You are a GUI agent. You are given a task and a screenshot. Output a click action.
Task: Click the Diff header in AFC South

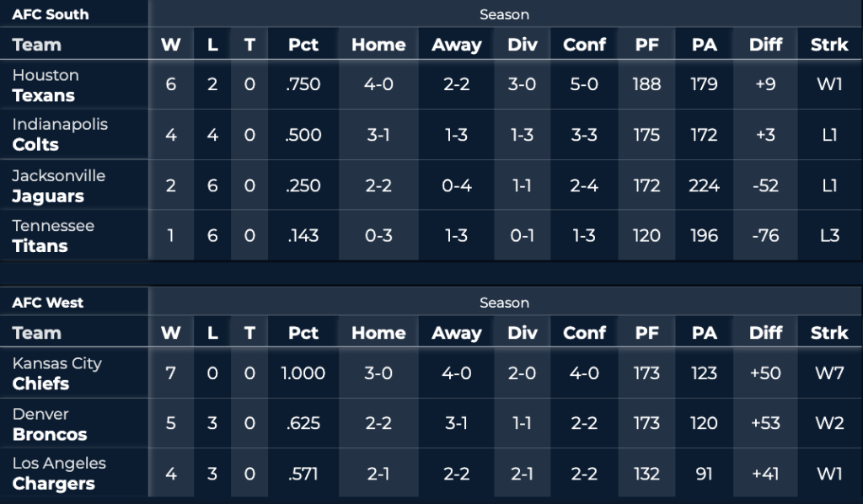pos(765,45)
